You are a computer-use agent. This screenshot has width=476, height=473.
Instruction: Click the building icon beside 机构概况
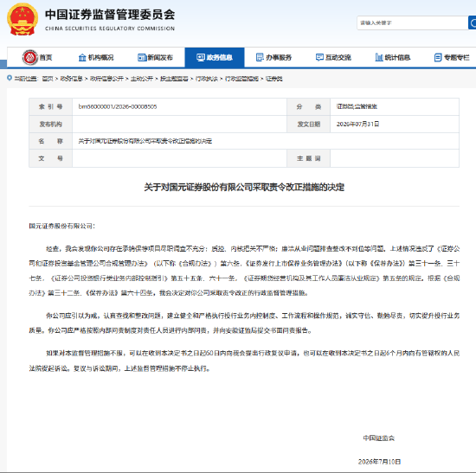82,57
